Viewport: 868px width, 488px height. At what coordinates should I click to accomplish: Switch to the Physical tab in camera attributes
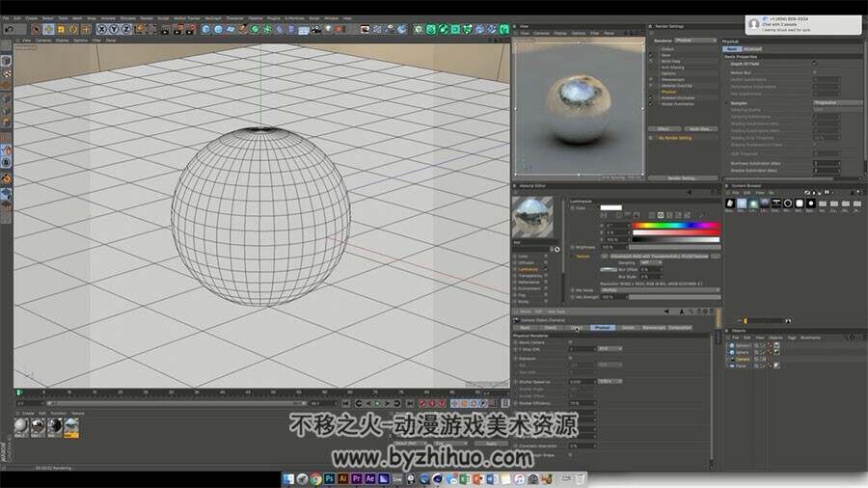602,328
